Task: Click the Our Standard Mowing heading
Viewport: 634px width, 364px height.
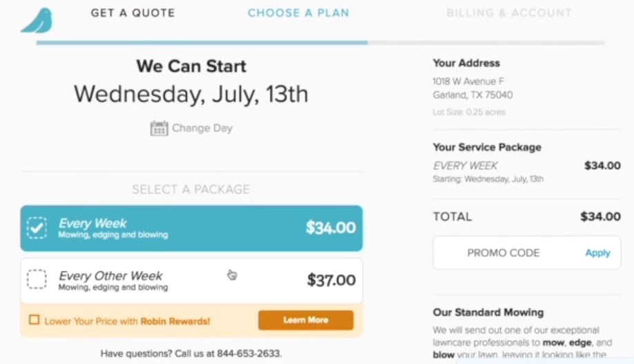Action: coord(488,312)
